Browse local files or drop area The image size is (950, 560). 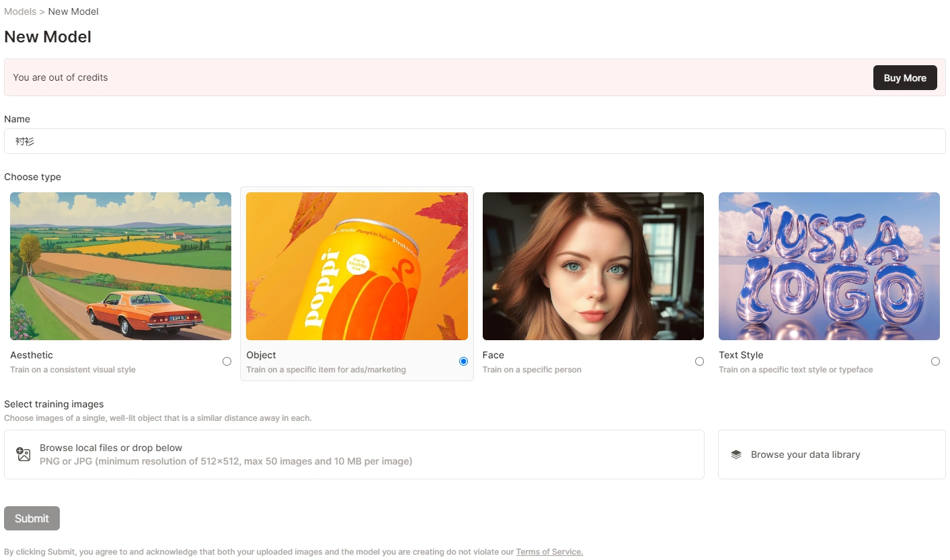click(354, 454)
